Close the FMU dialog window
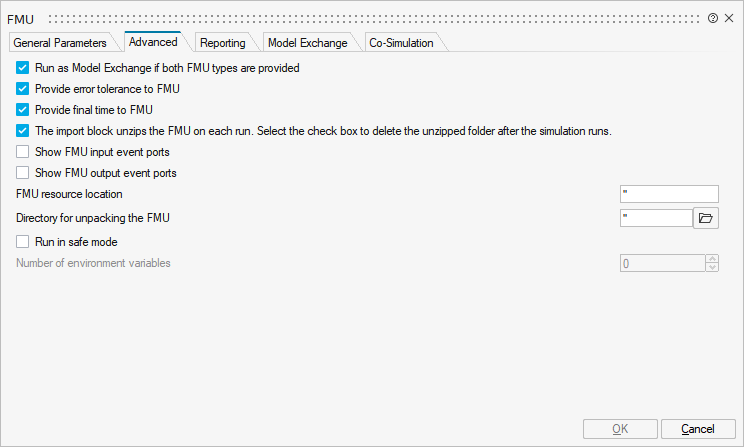The width and height of the screenshot is (744, 447). [x=728, y=18]
